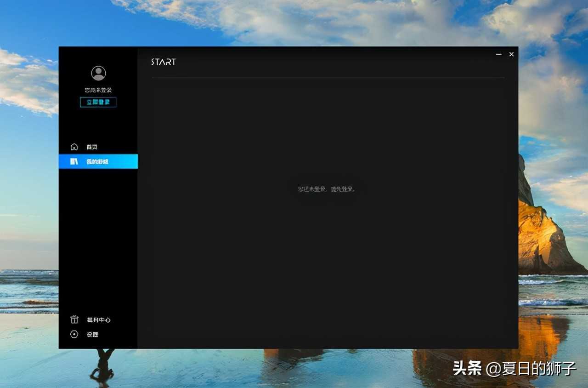588x388 pixels.
Task: Click the 您尚未登录 account status text
Action: [x=97, y=90]
